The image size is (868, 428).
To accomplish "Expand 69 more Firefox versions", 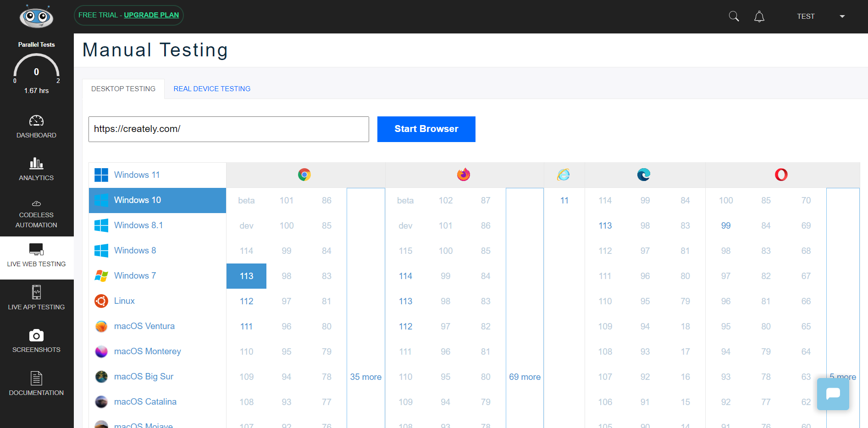I will coord(525,377).
